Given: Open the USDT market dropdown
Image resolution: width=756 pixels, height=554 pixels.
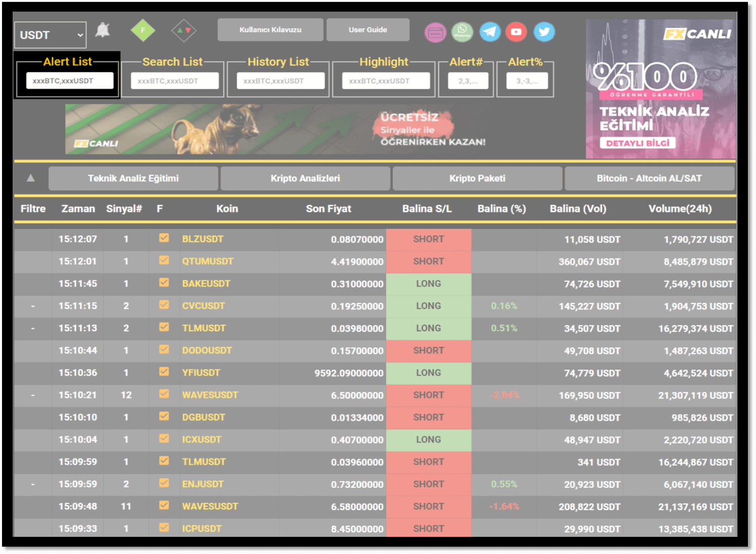Looking at the screenshot, I should click(x=50, y=35).
